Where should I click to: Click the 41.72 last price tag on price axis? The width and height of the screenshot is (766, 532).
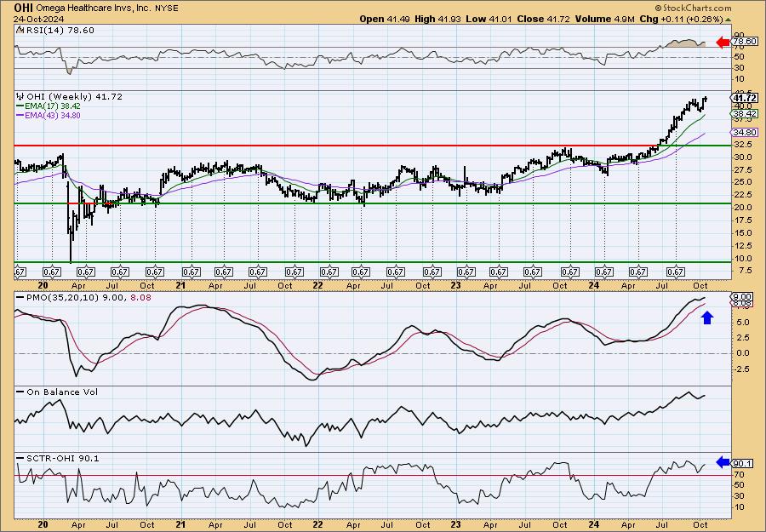pos(746,98)
